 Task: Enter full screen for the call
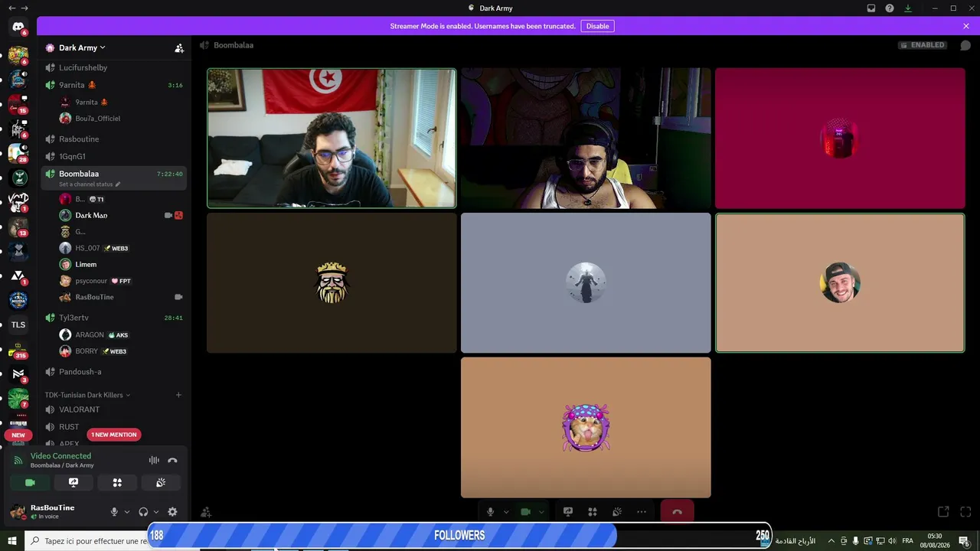point(965,512)
